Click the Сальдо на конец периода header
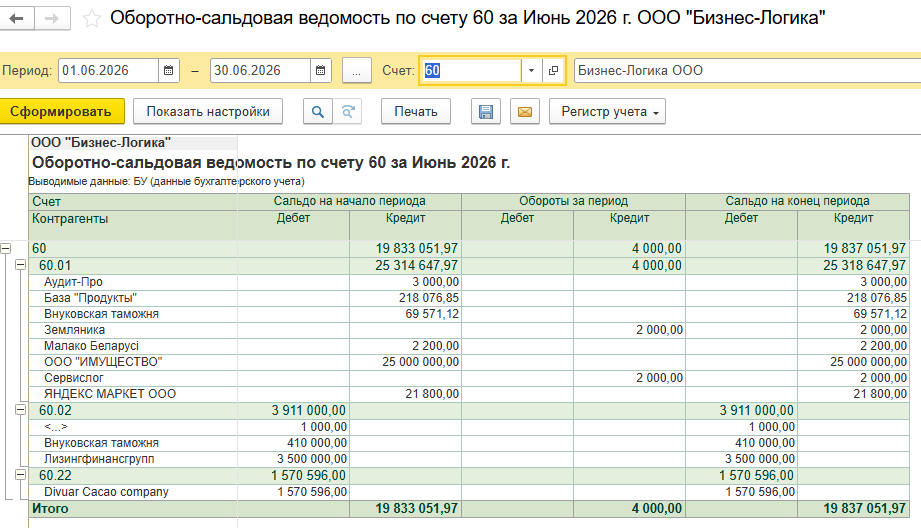Image resolution: width=921 pixels, height=528 pixels. tap(797, 201)
